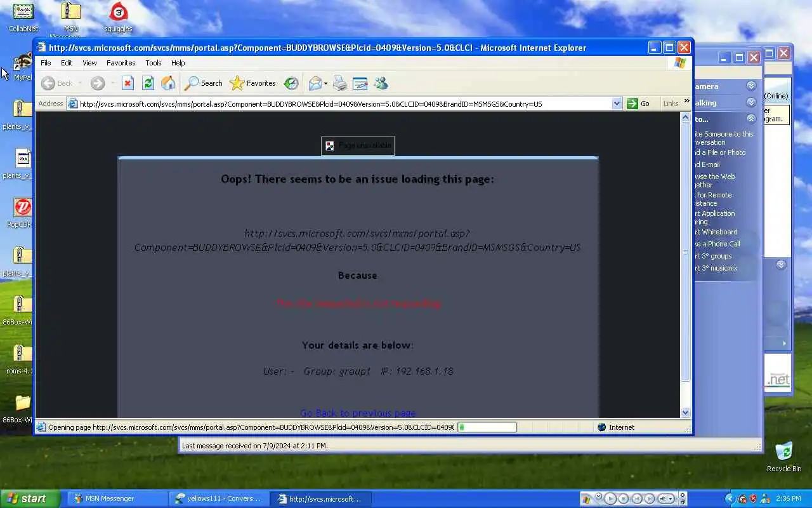Click the red shield security tray icon

754,498
